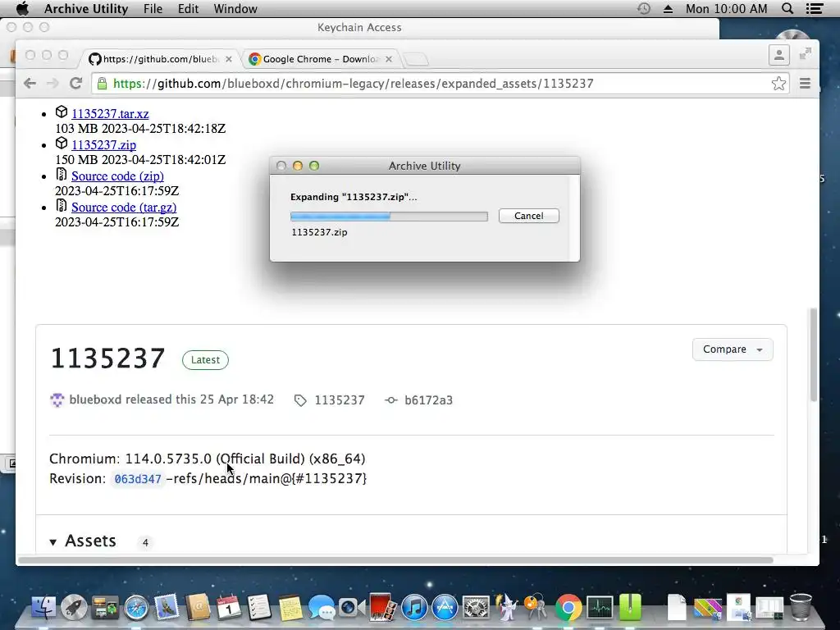
Task: Click the expansion progress bar
Action: [389, 216]
